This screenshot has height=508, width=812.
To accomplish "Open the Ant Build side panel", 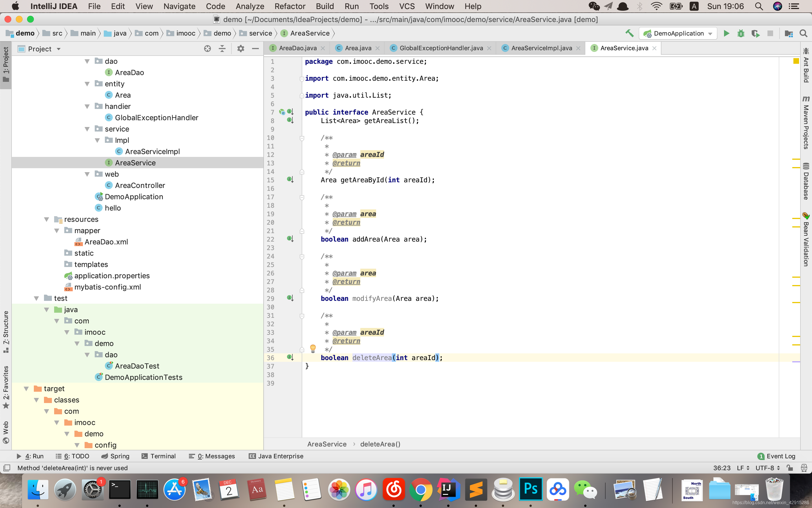I will pyautogui.click(x=806, y=65).
